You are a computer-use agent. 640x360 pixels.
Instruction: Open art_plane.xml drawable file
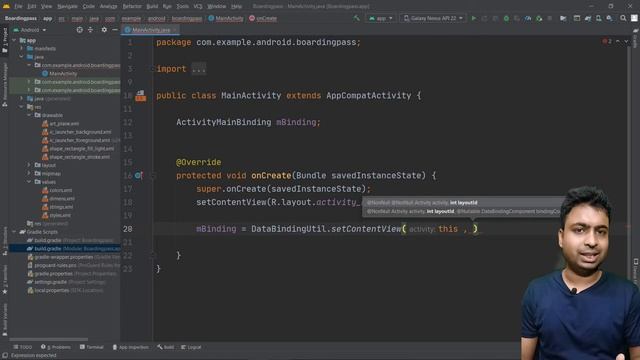(x=60, y=124)
